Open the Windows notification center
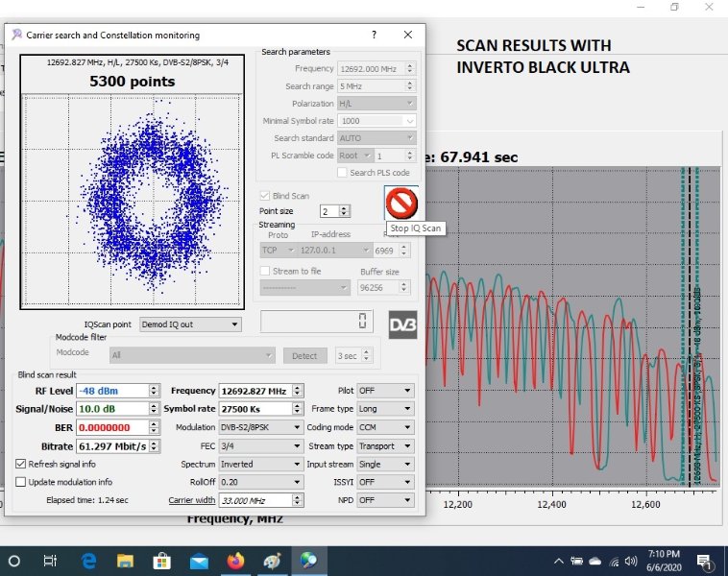The height and width of the screenshot is (576, 728). [x=704, y=561]
